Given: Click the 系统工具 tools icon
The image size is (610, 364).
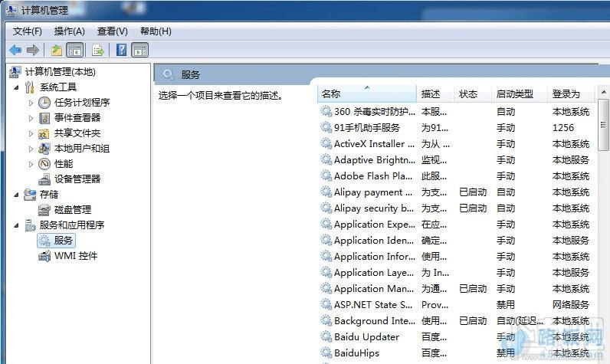Looking at the screenshot, I should pos(30,87).
